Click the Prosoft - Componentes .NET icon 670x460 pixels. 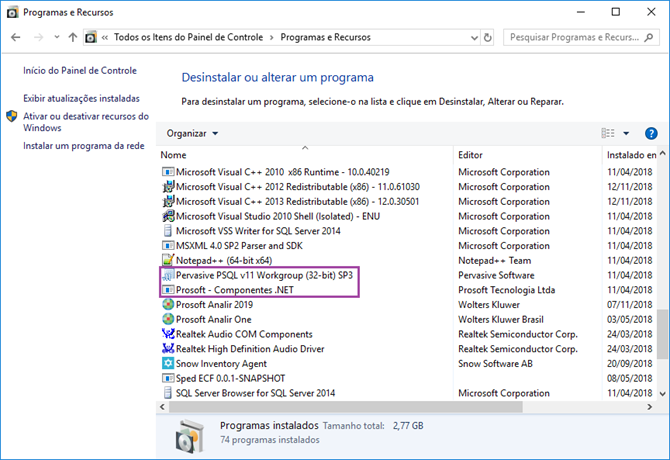pos(168,290)
